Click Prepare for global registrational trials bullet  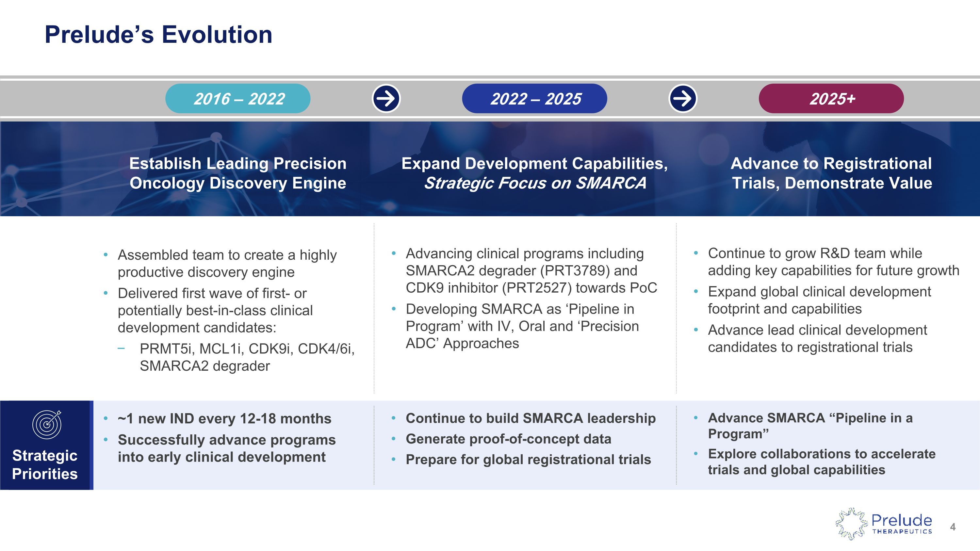pyautogui.click(x=528, y=459)
